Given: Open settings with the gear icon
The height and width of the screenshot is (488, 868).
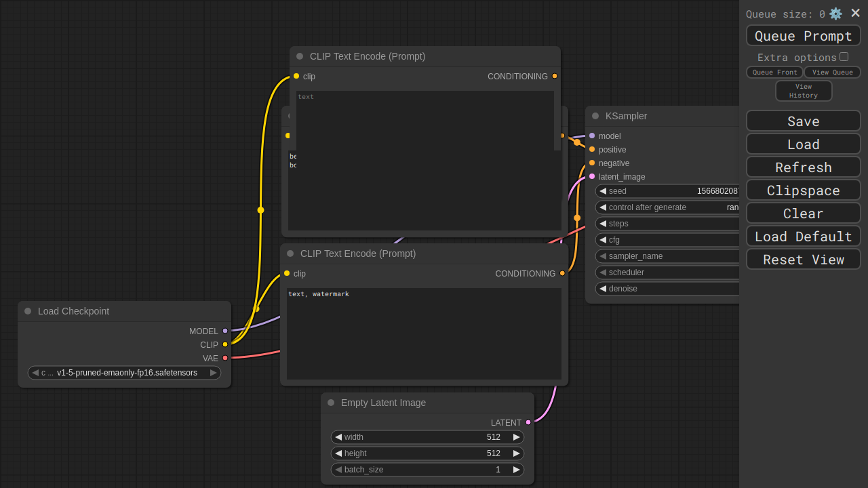Looking at the screenshot, I should pyautogui.click(x=835, y=14).
